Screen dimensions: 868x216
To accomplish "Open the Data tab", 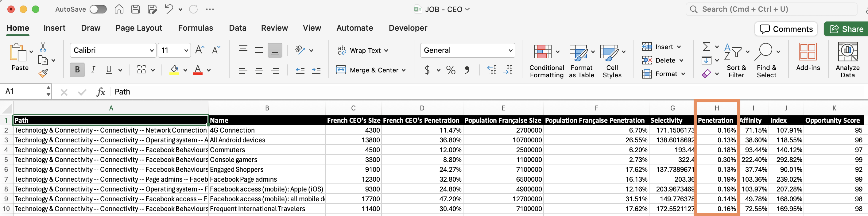I will pyautogui.click(x=238, y=28).
